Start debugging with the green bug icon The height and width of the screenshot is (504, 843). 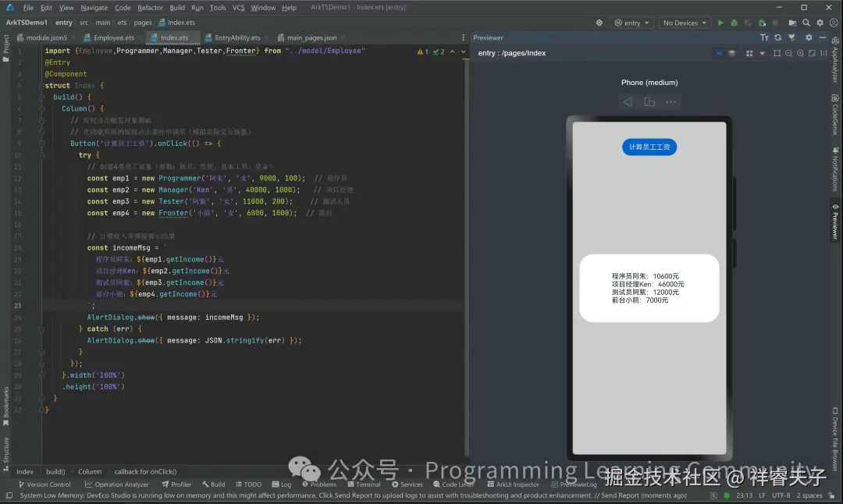pyautogui.click(x=734, y=23)
